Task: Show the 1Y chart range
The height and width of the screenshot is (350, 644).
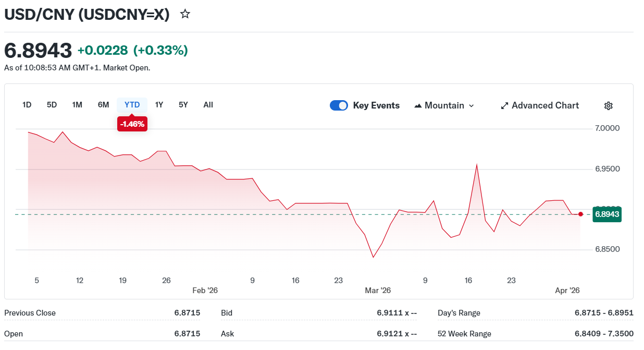Action: pyautogui.click(x=159, y=105)
